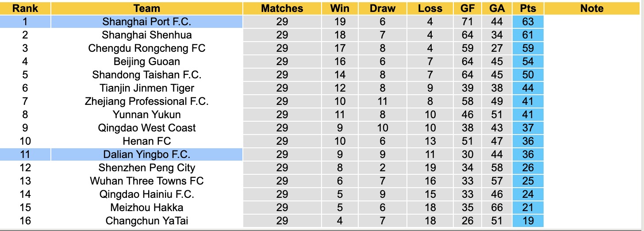Click the Note column header
This screenshot has height=231, width=644.
(x=592, y=8)
